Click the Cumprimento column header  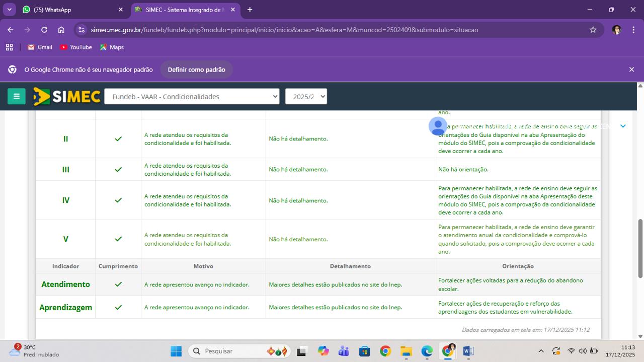click(118, 266)
